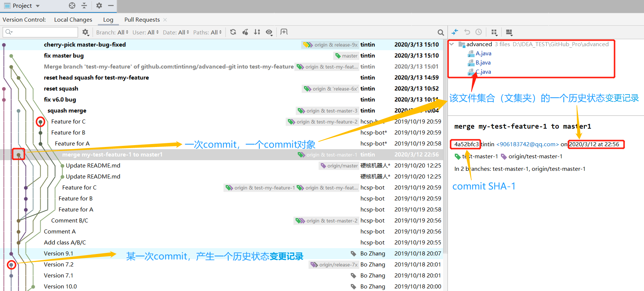Click the Go to hash/branch search icon
Viewport: 644px width, 291px height.
[x=441, y=32]
